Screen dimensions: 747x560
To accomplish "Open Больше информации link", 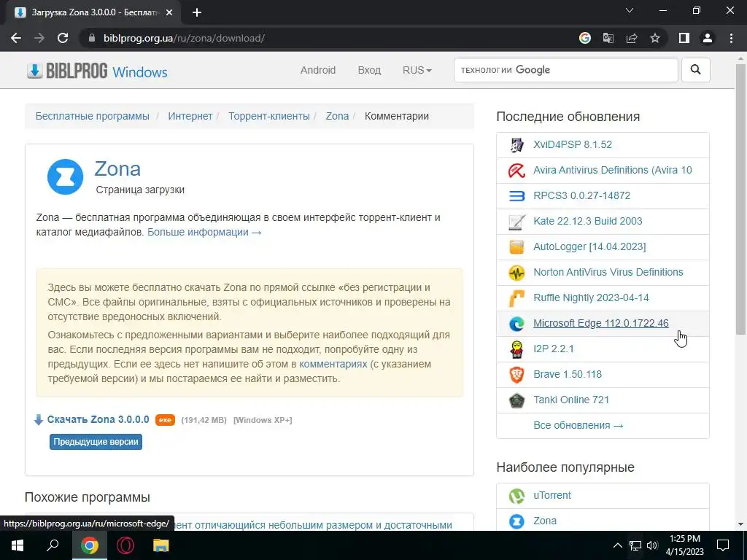I will pos(204,233).
